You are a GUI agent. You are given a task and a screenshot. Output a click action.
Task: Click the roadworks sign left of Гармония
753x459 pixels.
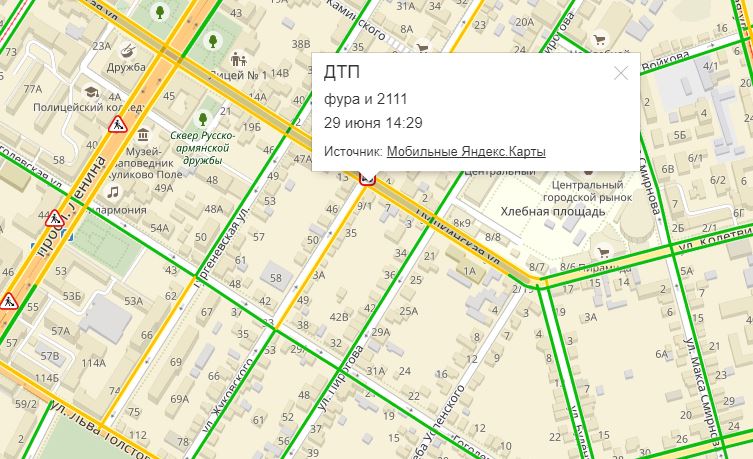(55, 218)
